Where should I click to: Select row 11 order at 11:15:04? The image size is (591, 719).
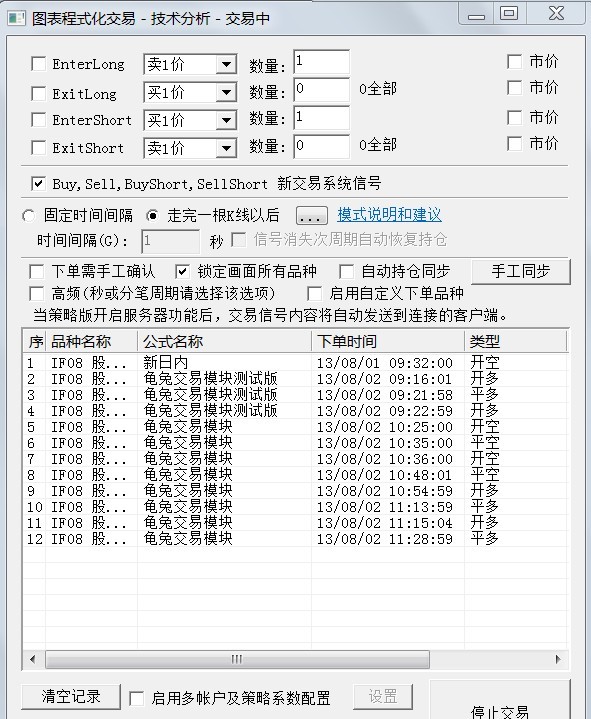pyautogui.click(x=295, y=523)
